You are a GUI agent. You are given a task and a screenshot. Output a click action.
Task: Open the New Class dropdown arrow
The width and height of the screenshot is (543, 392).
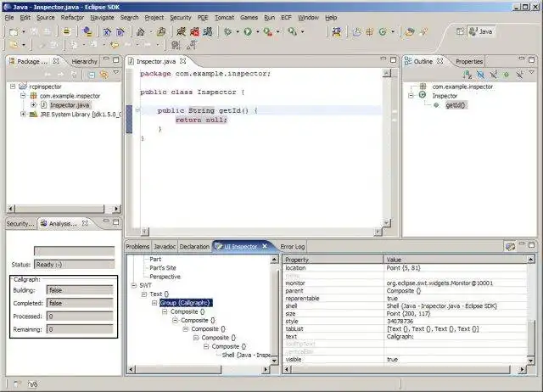pyautogui.click(x=393, y=32)
